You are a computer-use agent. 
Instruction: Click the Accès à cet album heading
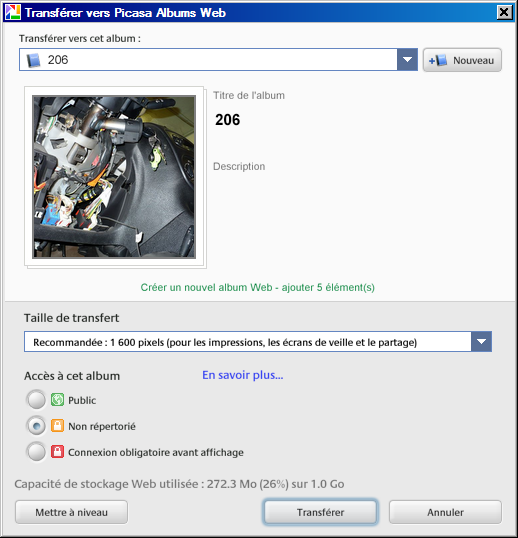coord(72,376)
